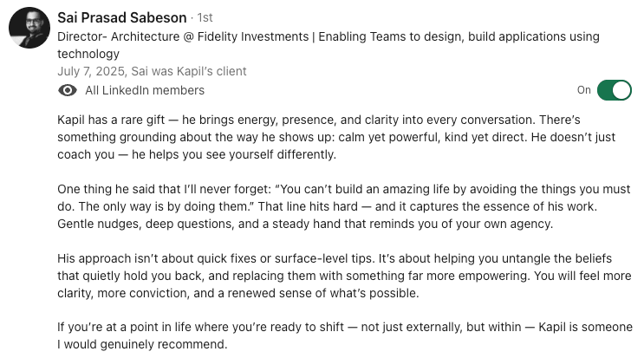The height and width of the screenshot is (358, 644).
Task: Click Sai Prasad Sabeson's profile photo
Action: (x=29, y=28)
